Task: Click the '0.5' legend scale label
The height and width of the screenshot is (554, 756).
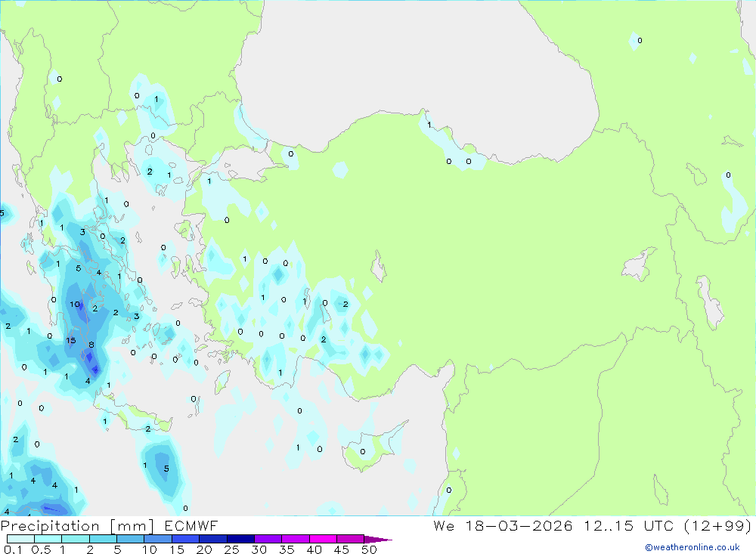Action: click(41, 549)
